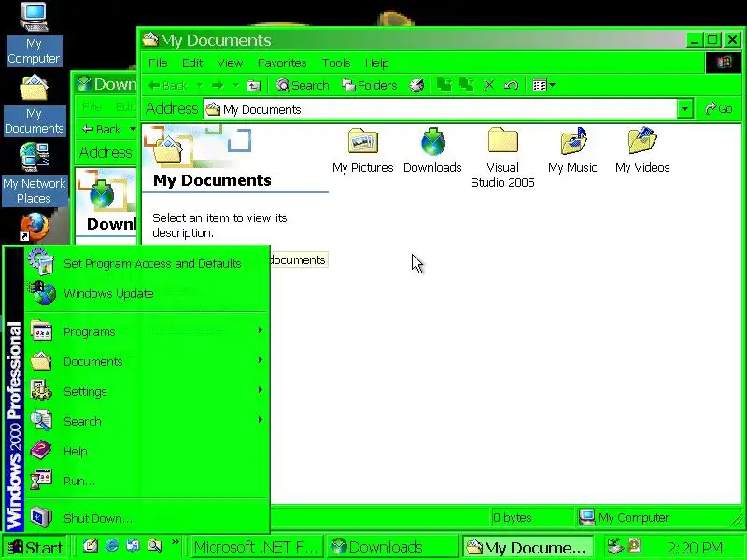Expand the Settings submenu in Start menu

click(x=147, y=391)
